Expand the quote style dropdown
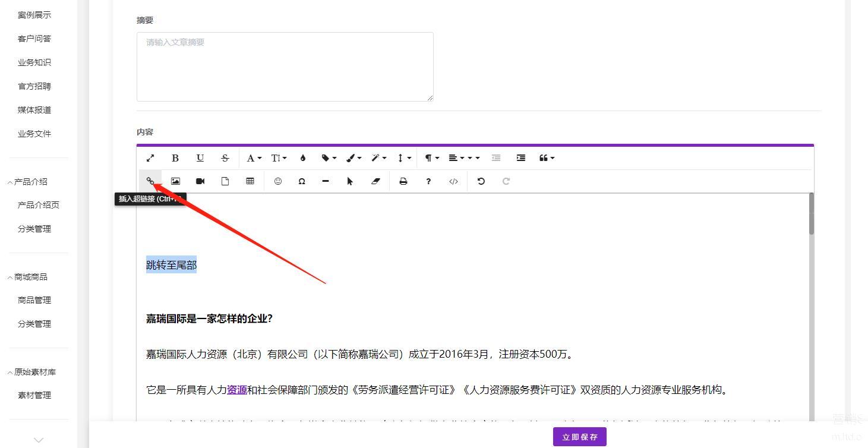The width and height of the screenshot is (868, 448). 547,158
